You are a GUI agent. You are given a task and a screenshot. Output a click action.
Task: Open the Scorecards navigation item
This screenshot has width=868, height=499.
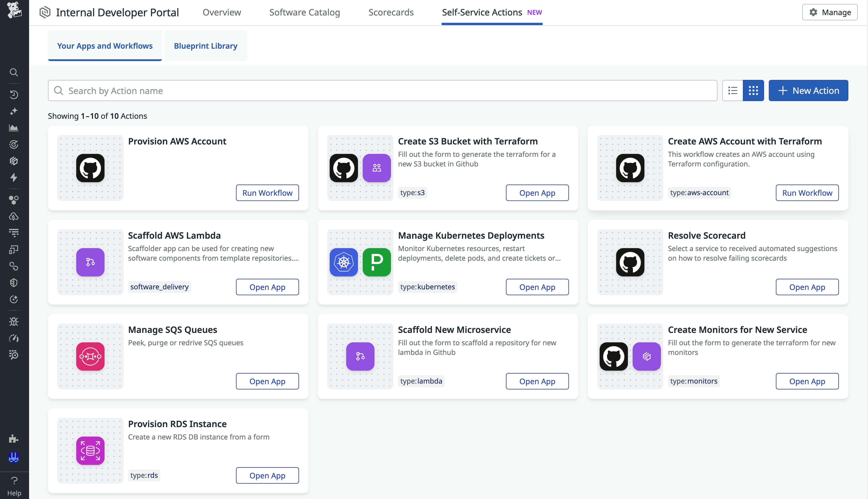click(391, 12)
